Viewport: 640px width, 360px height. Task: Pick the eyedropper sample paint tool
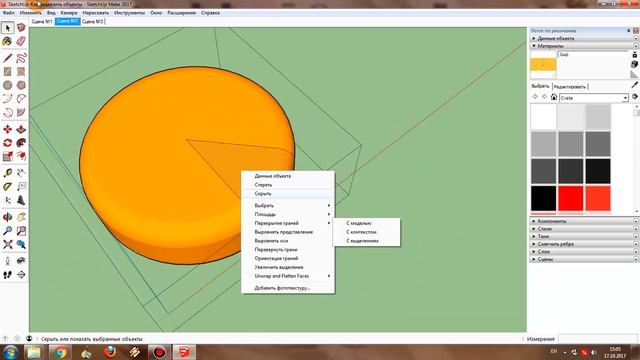click(634, 85)
